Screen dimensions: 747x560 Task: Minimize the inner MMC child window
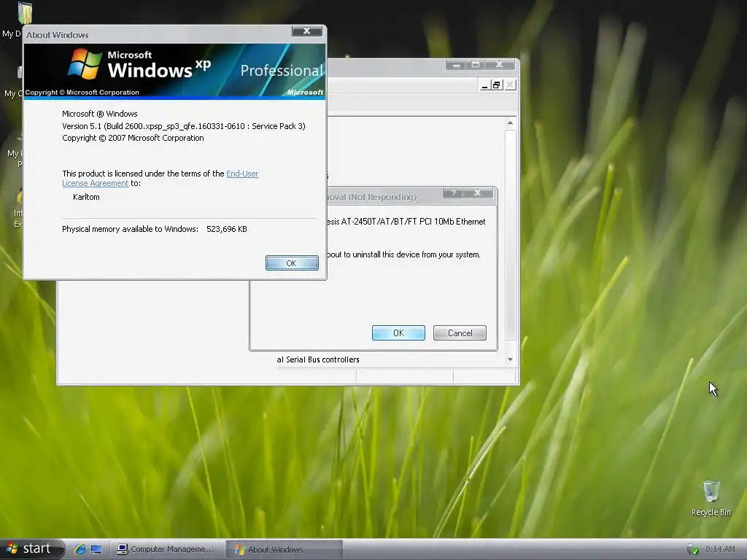tap(484, 85)
